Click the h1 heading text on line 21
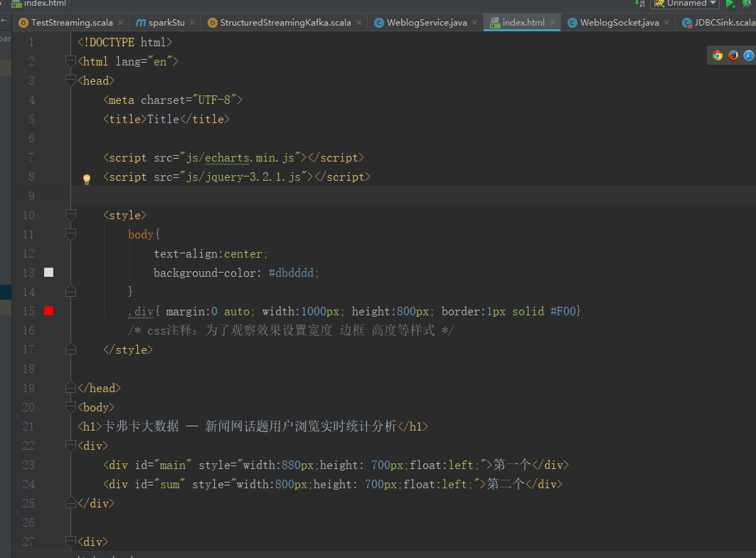 pos(250,426)
